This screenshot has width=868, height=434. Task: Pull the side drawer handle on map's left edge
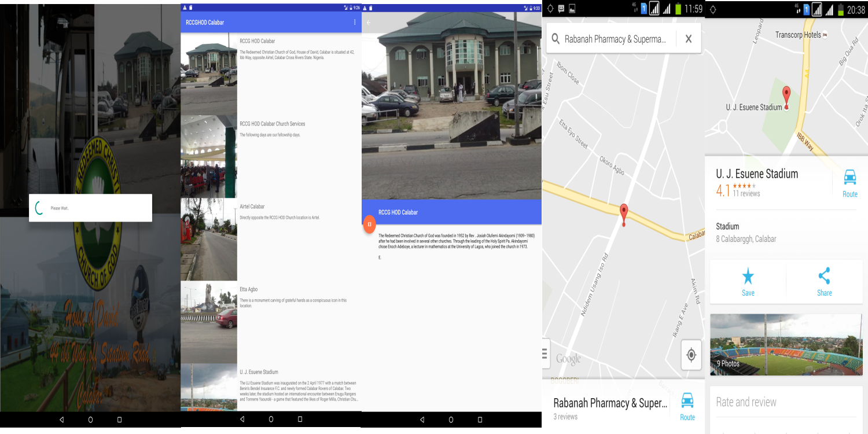[x=545, y=354]
